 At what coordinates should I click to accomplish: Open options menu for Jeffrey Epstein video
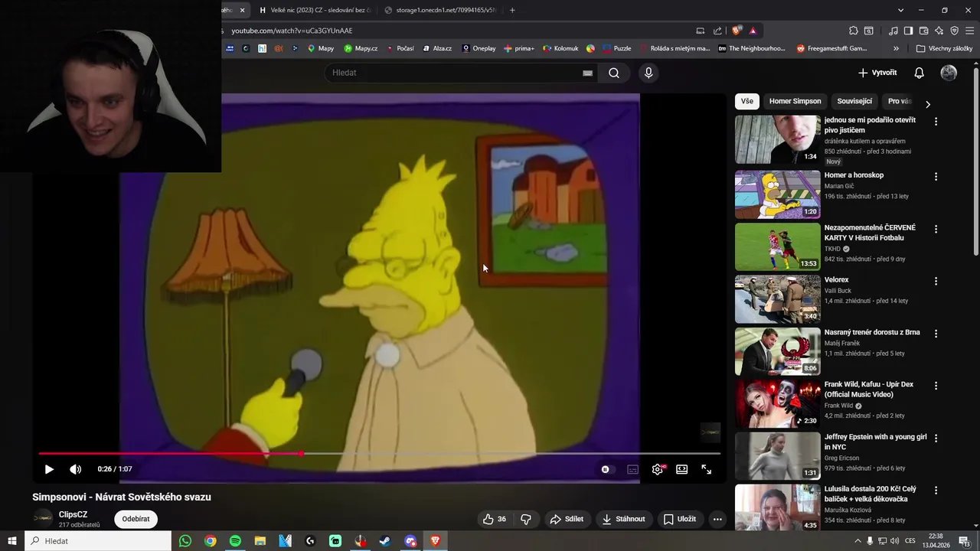point(936,438)
